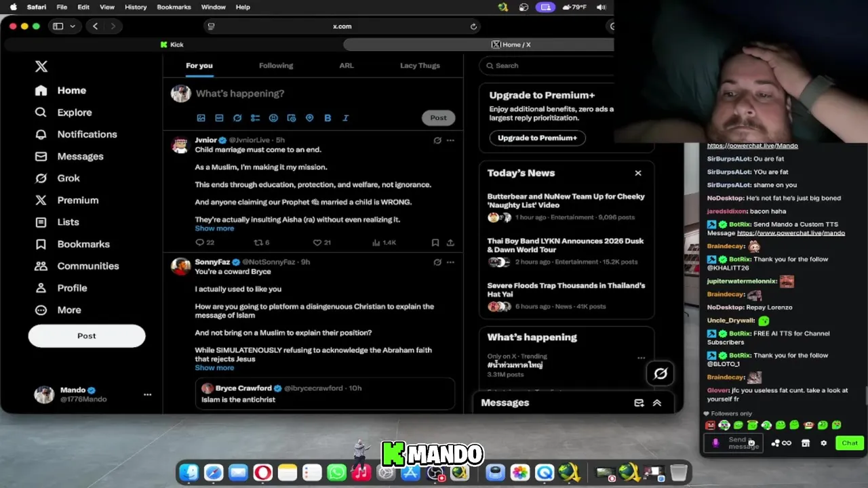Add media image to new post
The width and height of the screenshot is (868, 488).
tap(201, 118)
